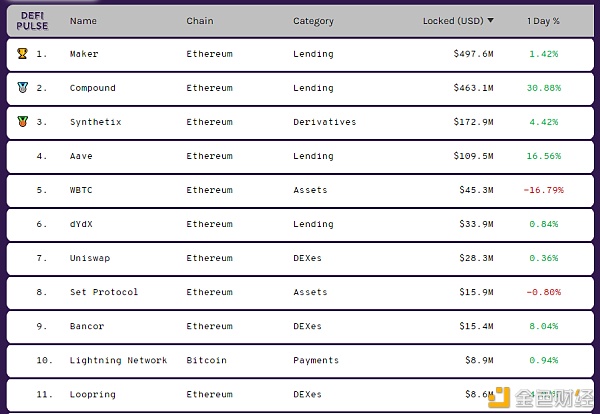Screen dimensions: 600x414
Task: Click the DEFI PULSE logo in header
Action: pyautogui.click(x=32, y=21)
